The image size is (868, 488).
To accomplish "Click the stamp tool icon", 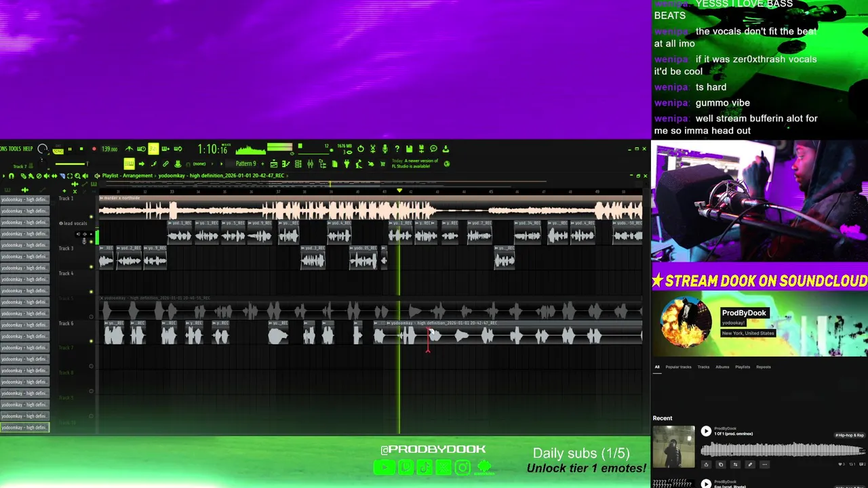I will (x=178, y=164).
